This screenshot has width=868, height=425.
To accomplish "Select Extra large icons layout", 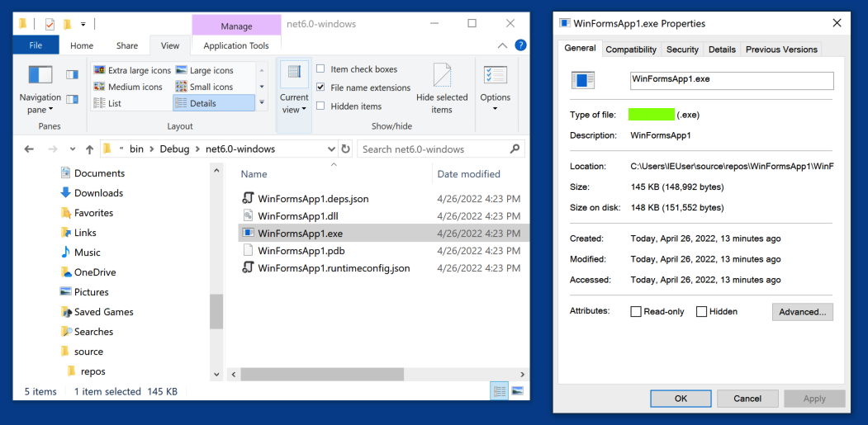I will (x=132, y=70).
